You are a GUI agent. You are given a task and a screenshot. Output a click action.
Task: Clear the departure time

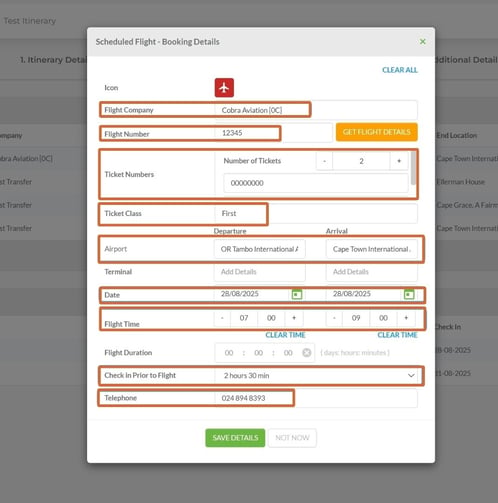pos(285,335)
